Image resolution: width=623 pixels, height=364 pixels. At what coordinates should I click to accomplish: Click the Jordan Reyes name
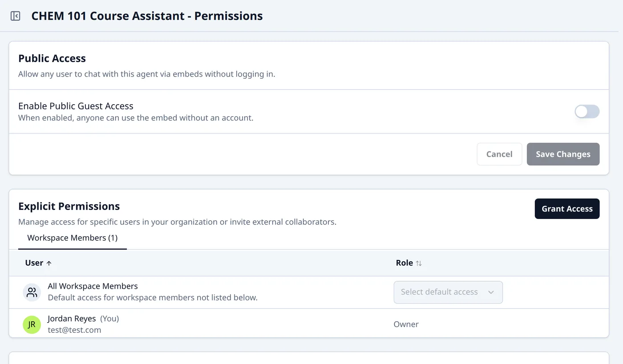point(72,319)
